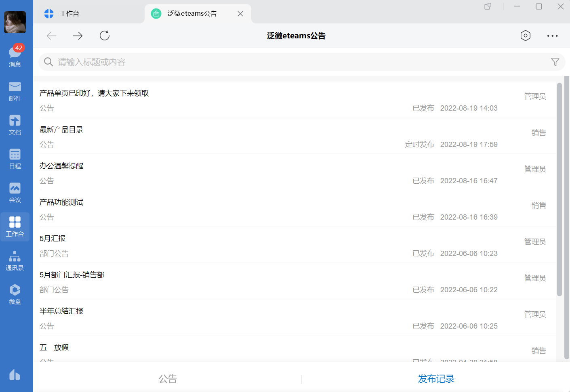Open the 微盘 drive icon
Image resolution: width=570 pixels, height=392 pixels.
[15, 294]
